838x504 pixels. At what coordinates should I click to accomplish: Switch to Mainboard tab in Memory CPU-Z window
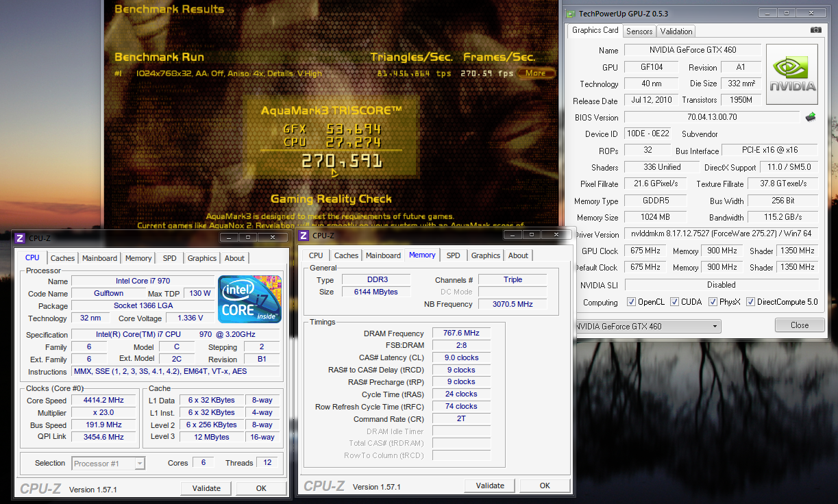[x=384, y=255]
